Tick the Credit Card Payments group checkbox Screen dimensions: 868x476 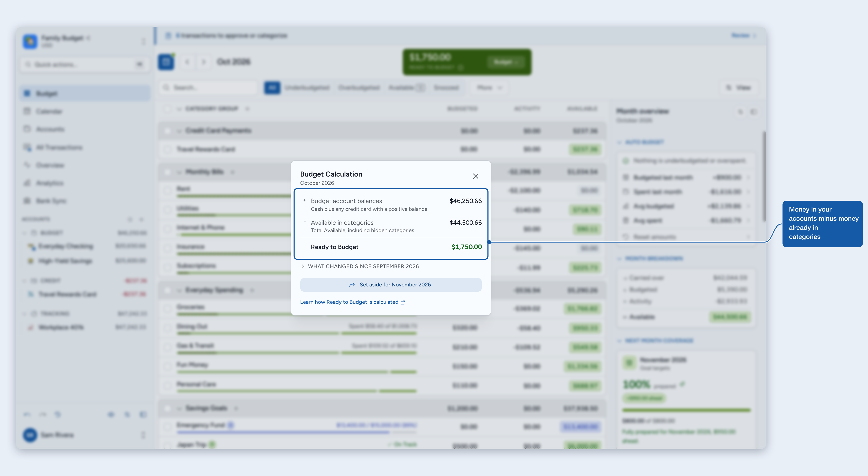[x=167, y=131]
